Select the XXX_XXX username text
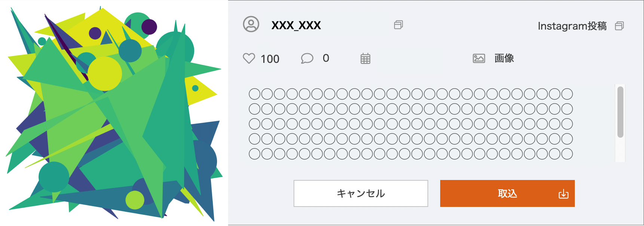 [296, 25]
